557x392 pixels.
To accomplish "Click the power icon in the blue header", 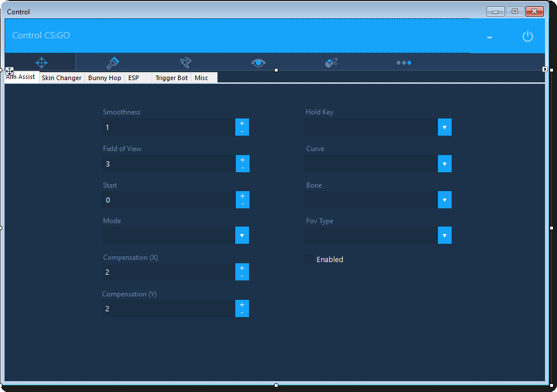I will 527,37.
